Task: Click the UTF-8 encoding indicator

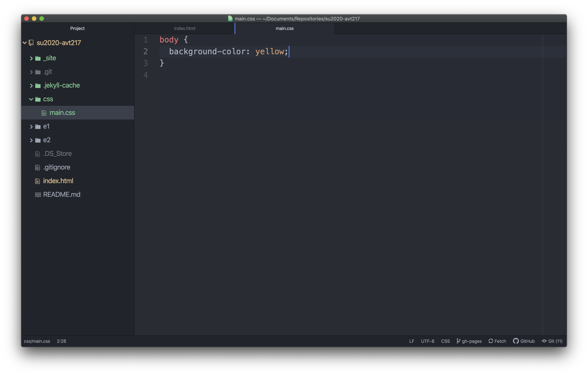Action: click(428, 341)
